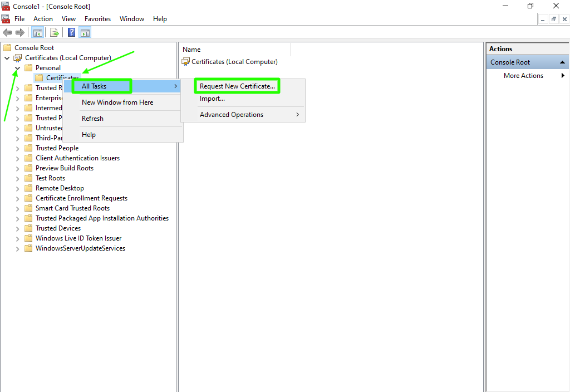Click the Forward arrow toolbar icon

[x=20, y=32]
